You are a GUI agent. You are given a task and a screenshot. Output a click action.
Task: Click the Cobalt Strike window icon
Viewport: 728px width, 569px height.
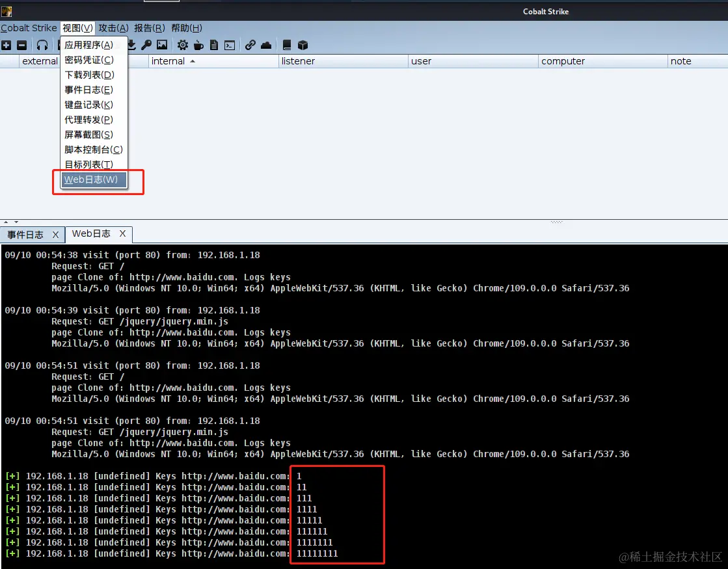click(x=7, y=11)
